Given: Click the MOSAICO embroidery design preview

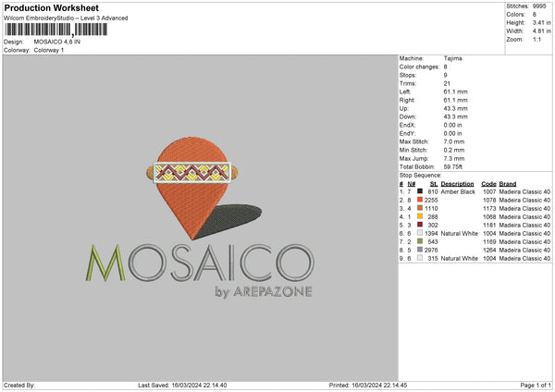Looking at the screenshot, I should 200,218.
